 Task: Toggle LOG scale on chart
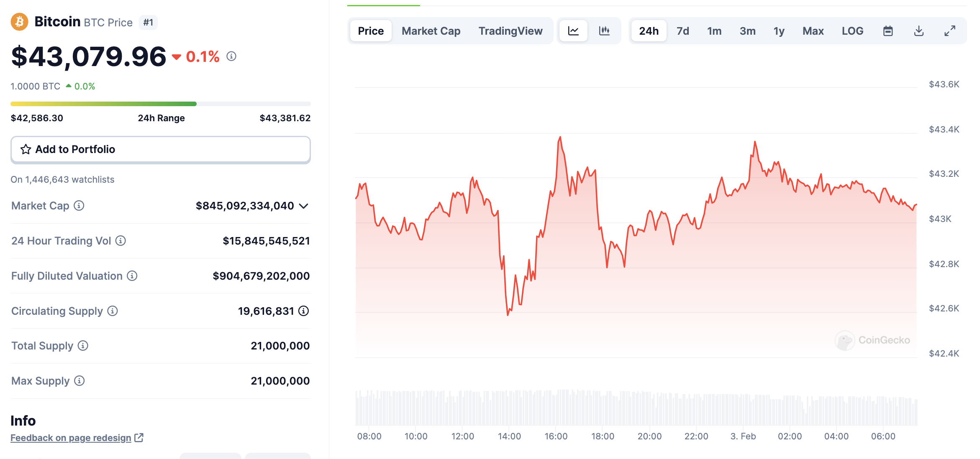pos(852,31)
